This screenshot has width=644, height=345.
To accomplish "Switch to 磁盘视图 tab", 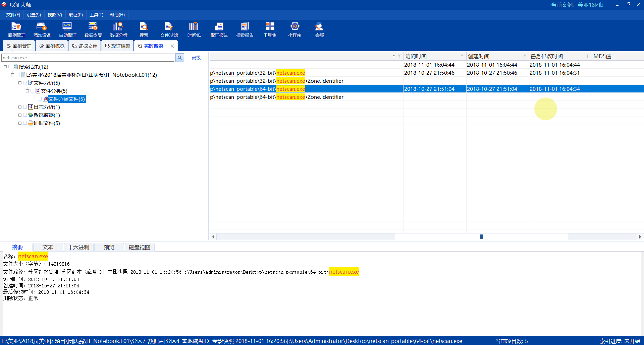I will [140, 247].
